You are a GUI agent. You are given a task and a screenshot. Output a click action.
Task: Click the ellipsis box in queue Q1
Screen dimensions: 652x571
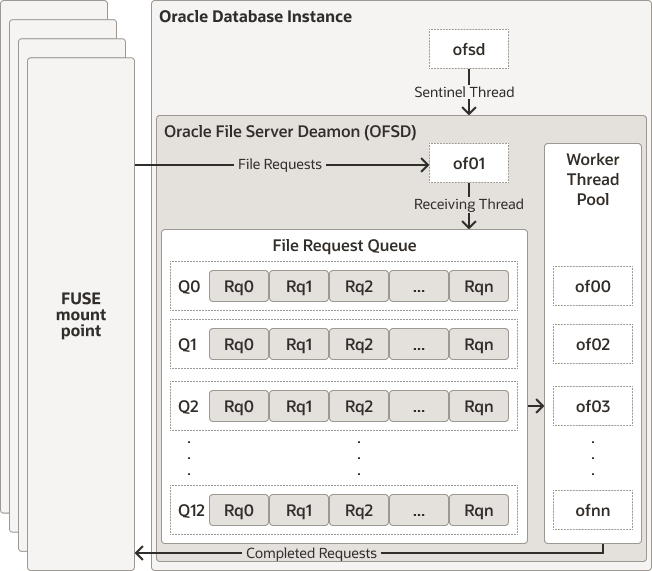(419, 344)
